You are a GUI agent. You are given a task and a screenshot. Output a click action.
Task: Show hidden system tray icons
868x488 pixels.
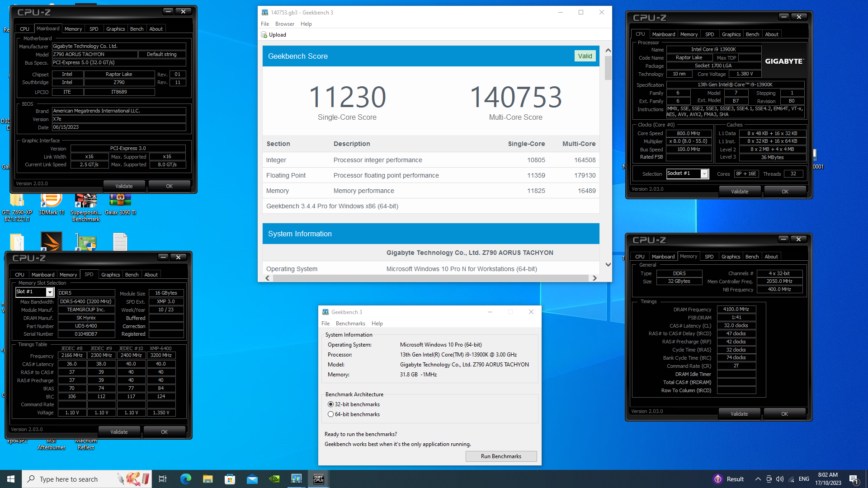(758, 479)
